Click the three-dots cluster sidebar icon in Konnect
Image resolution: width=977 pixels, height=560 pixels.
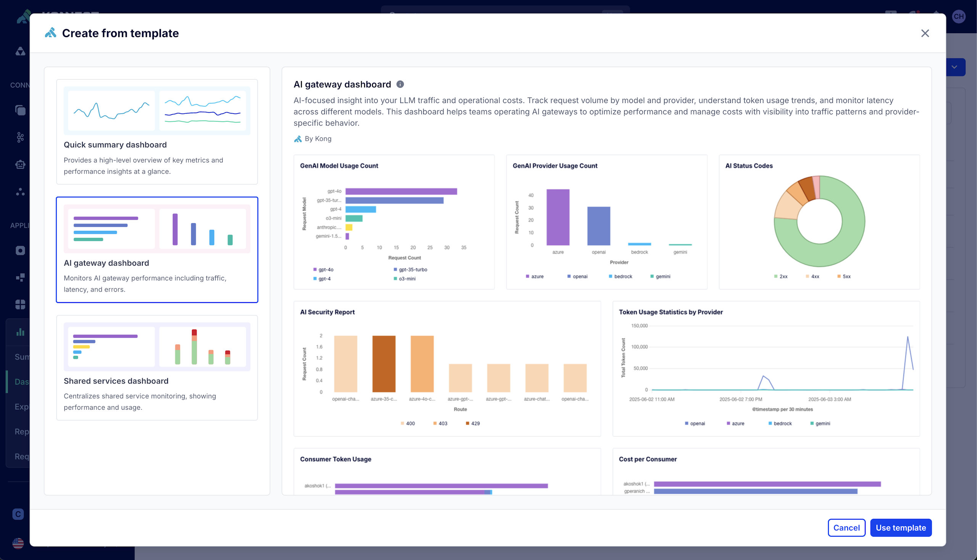pos(20,191)
